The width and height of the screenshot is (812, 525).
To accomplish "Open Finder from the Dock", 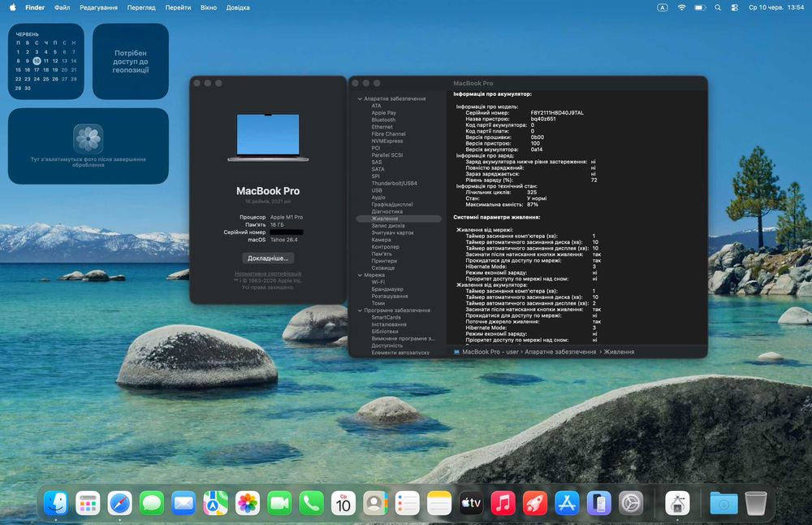I will 56,503.
